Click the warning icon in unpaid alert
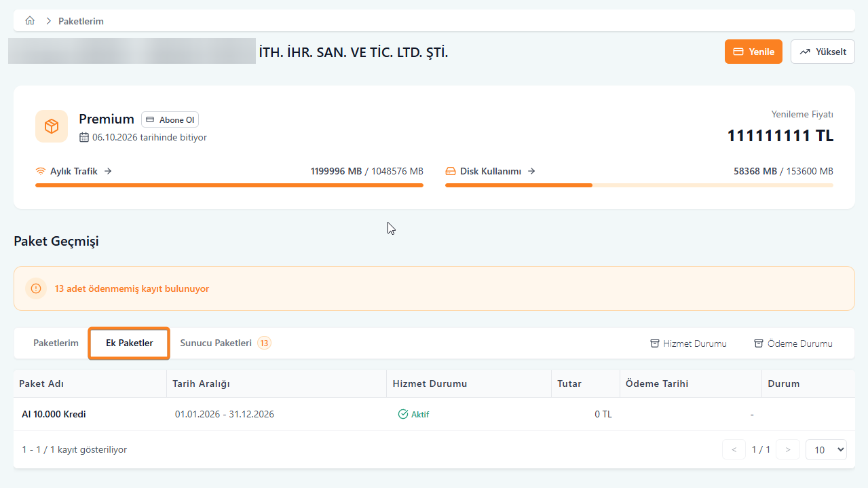Viewport: 868px width, 488px height. click(36, 288)
